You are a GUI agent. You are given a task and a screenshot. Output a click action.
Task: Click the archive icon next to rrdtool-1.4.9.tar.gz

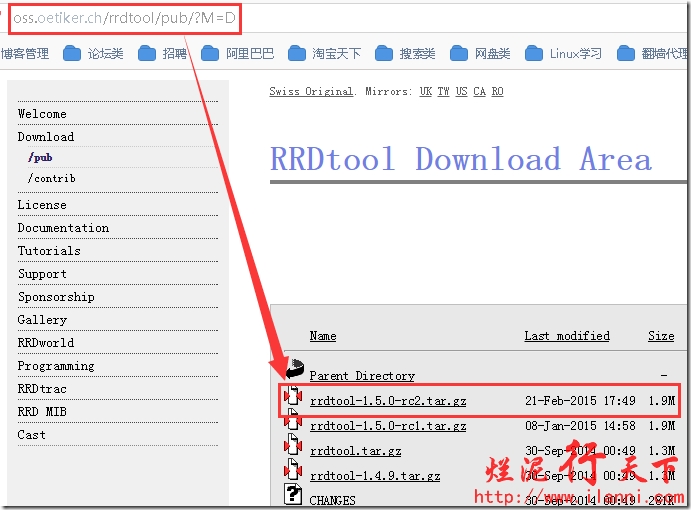293,469
